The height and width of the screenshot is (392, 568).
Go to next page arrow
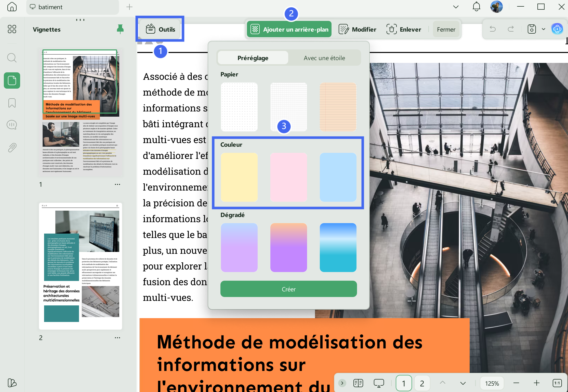click(x=463, y=383)
